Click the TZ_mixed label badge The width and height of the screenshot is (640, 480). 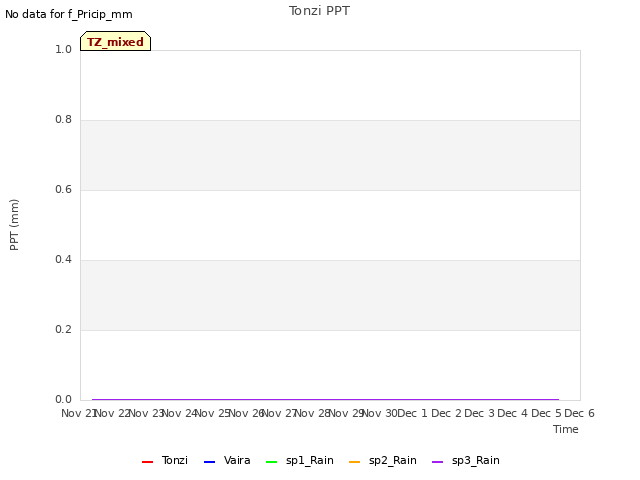(116, 41)
